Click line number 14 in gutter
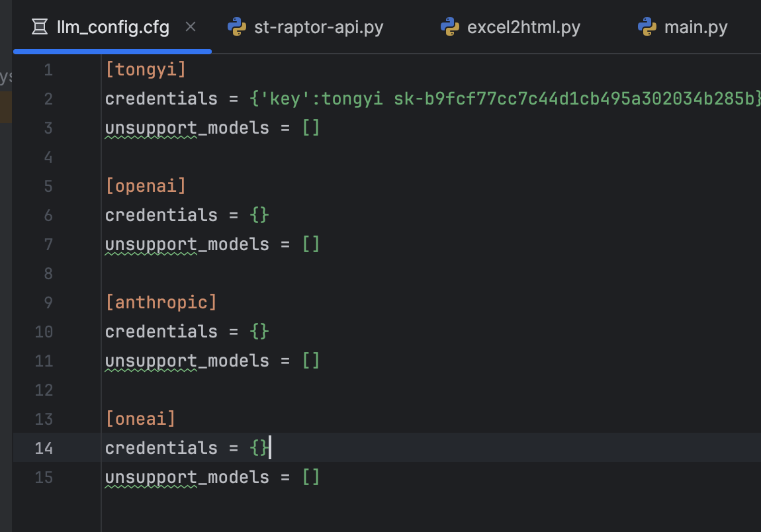 (44, 449)
